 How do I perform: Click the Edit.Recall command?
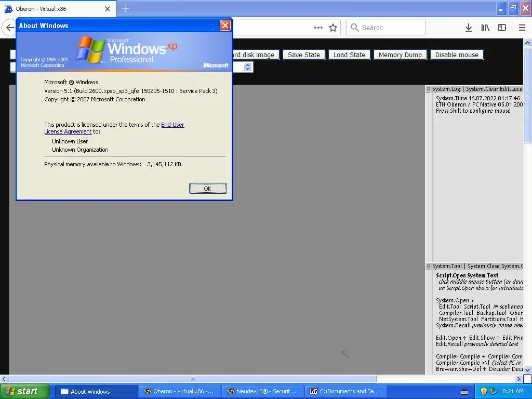449,344
